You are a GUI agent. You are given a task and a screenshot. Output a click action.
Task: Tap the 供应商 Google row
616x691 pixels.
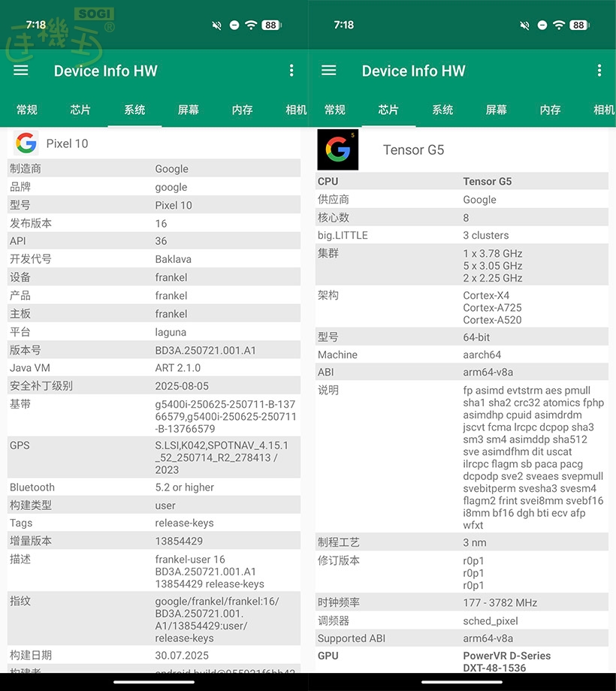tap(462, 199)
